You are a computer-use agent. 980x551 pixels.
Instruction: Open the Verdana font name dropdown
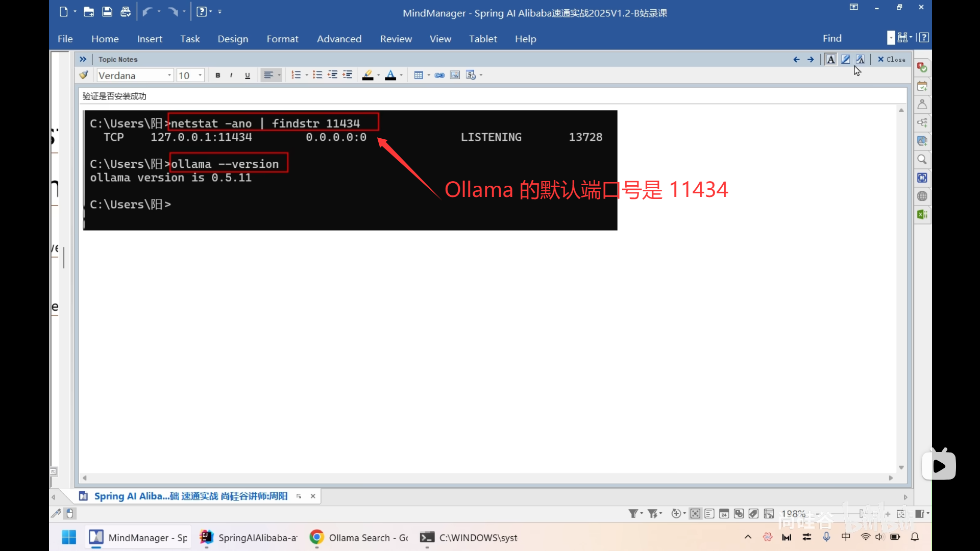(x=169, y=75)
